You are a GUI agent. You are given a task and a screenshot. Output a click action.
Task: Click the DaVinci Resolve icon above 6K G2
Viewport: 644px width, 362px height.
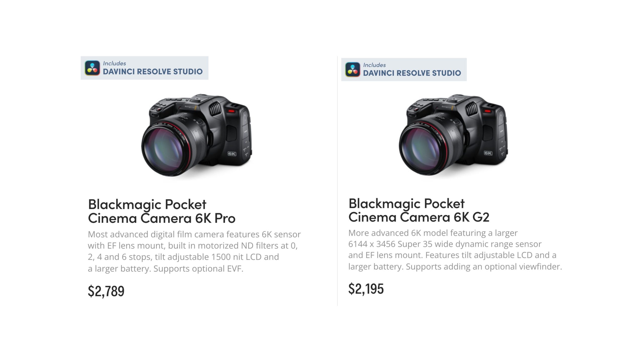pos(352,69)
